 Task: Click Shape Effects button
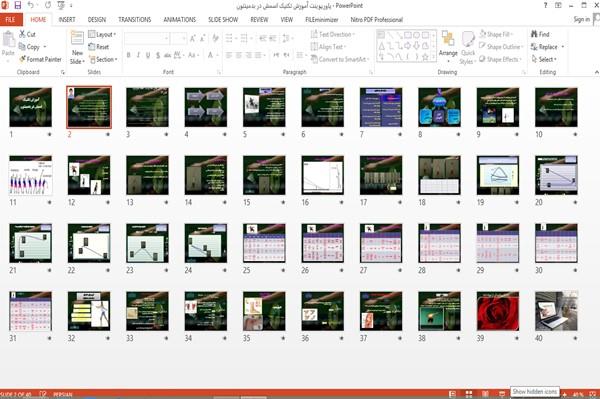coord(501,59)
